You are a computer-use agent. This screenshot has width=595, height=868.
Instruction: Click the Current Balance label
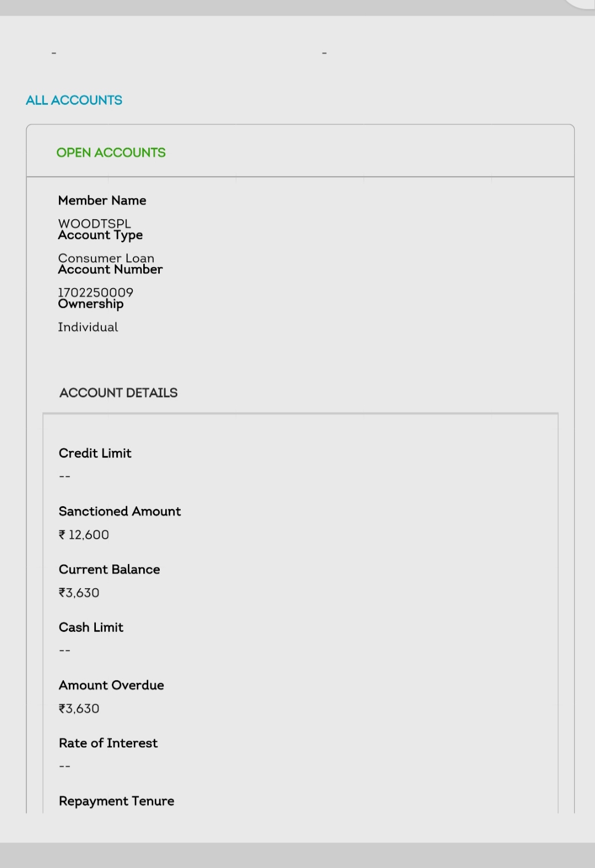click(109, 569)
